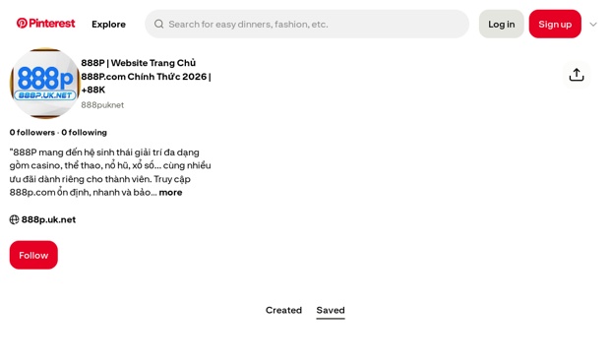Focus the Pinterest search field
This screenshot has width=610, height=364.
click(307, 25)
